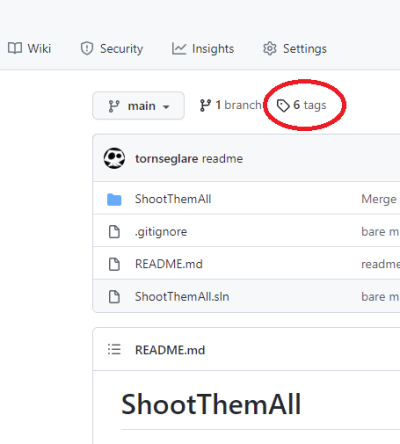This screenshot has height=444, width=400.
Task: Click the Insights graph icon
Action: tap(179, 49)
